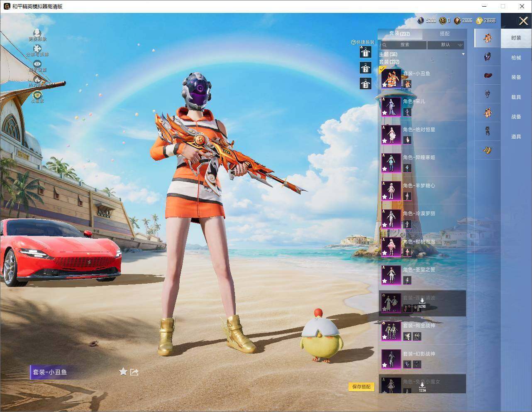
Task: Click the 快捷换装 help question mark
Action: click(354, 42)
